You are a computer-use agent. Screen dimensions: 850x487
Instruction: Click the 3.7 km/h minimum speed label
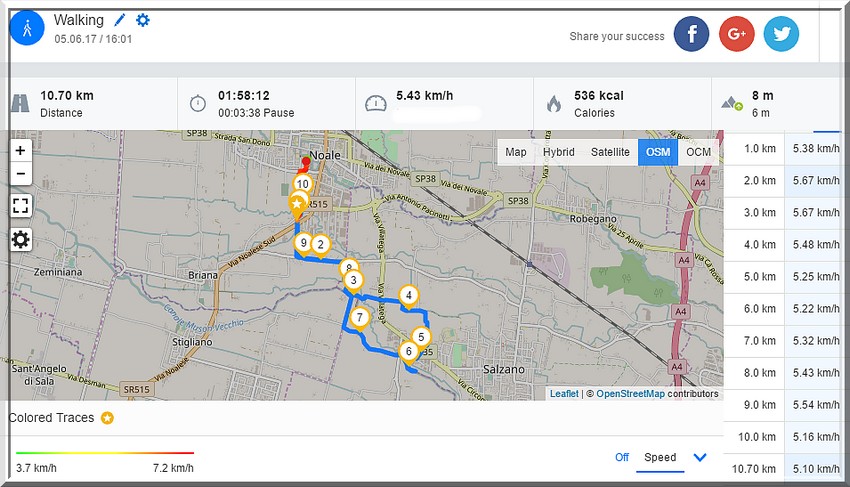36,468
